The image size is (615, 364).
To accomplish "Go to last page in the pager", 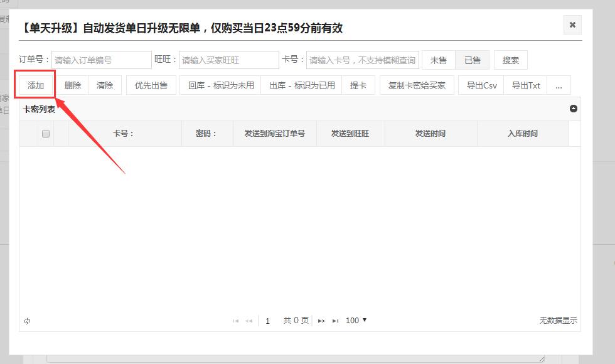I will [335, 321].
